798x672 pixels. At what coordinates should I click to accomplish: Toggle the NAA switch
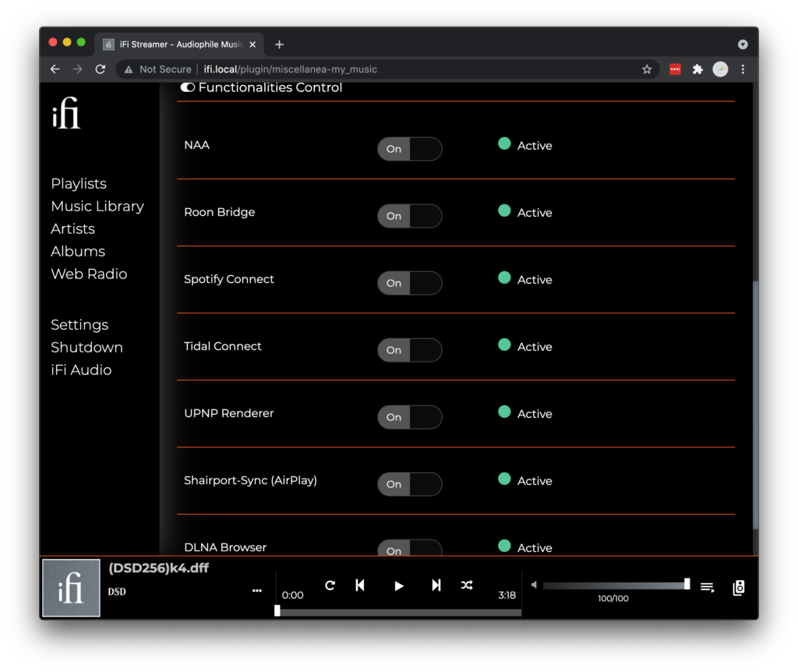[410, 149]
